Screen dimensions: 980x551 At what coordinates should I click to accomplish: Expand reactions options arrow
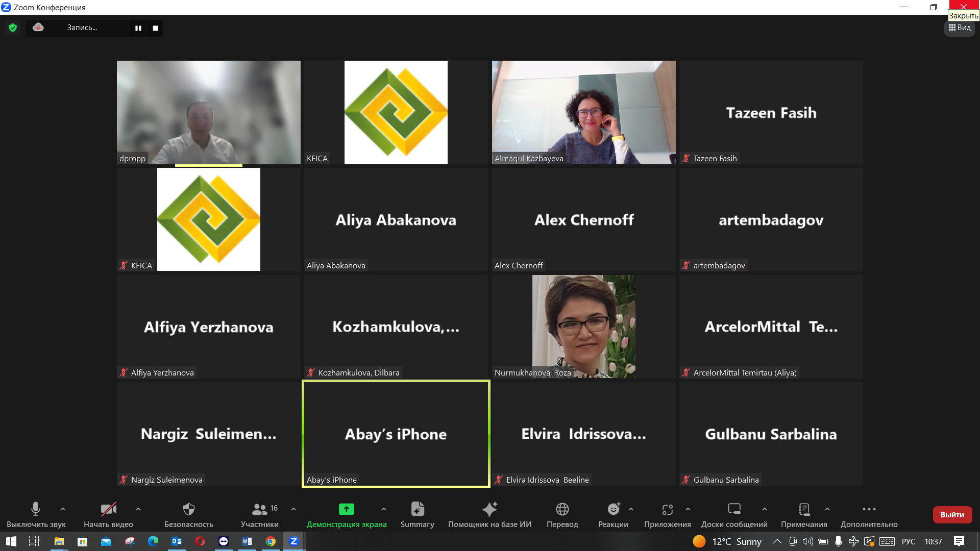click(x=631, y=509)
